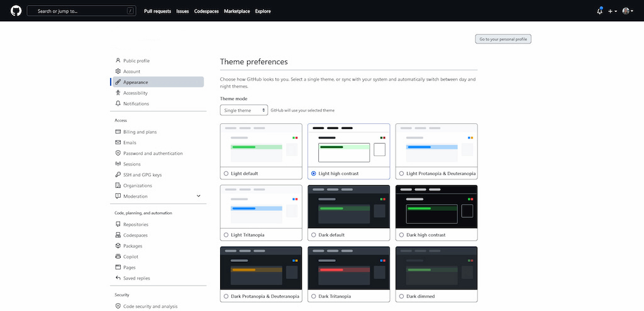Screen dimensions: 644x311
Task: Click the Dark high contrast theme preview
Action: coord(436,206)
